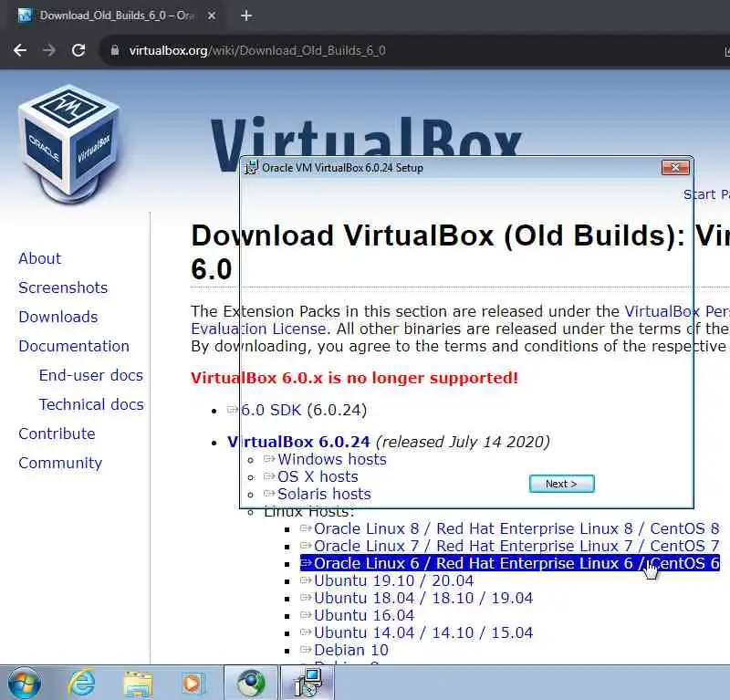Click Ubuntu 19.10 / 20.04 link
The image size is (730, 700).
[394, 580]
